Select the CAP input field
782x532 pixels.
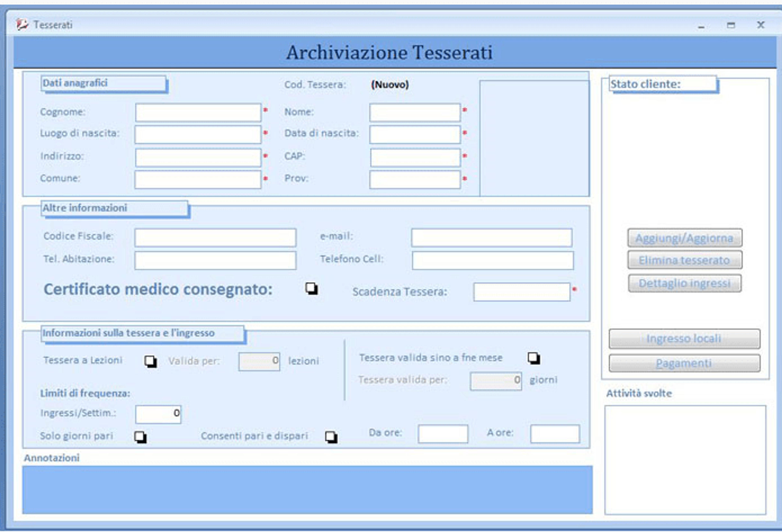click(x=415, y=158)
